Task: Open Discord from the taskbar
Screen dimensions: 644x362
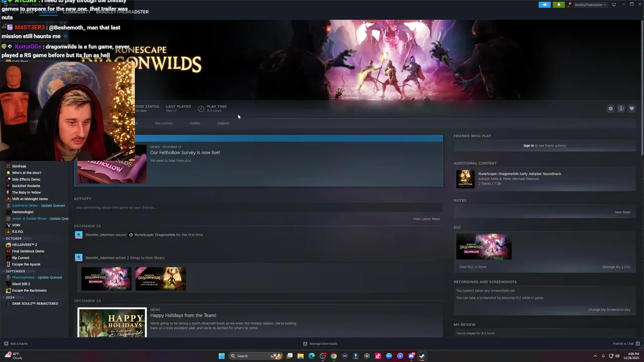Action: (411, 356)
